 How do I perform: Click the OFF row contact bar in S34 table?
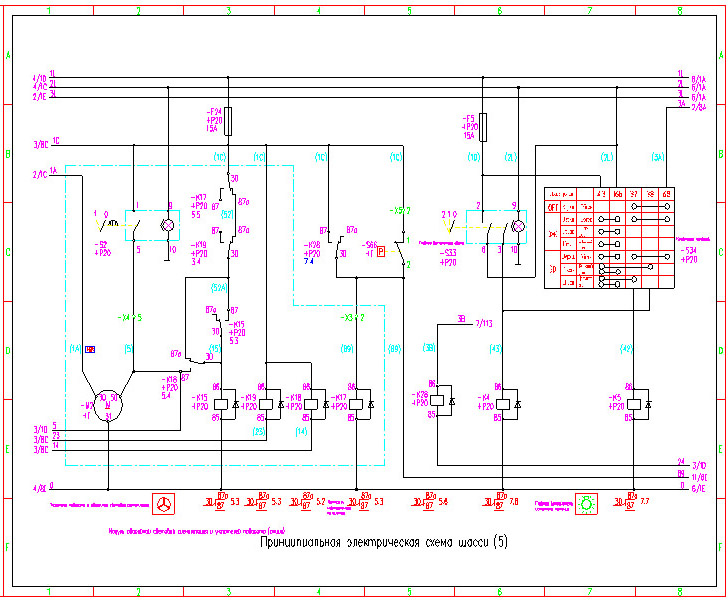click(650, 206)
